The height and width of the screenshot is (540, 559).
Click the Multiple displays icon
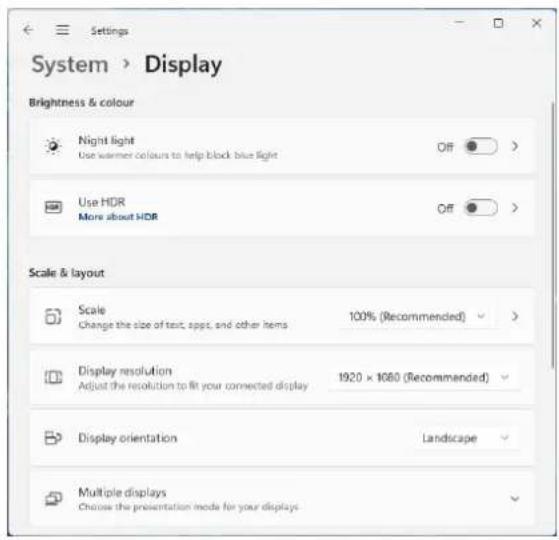(x=53, y=499)
